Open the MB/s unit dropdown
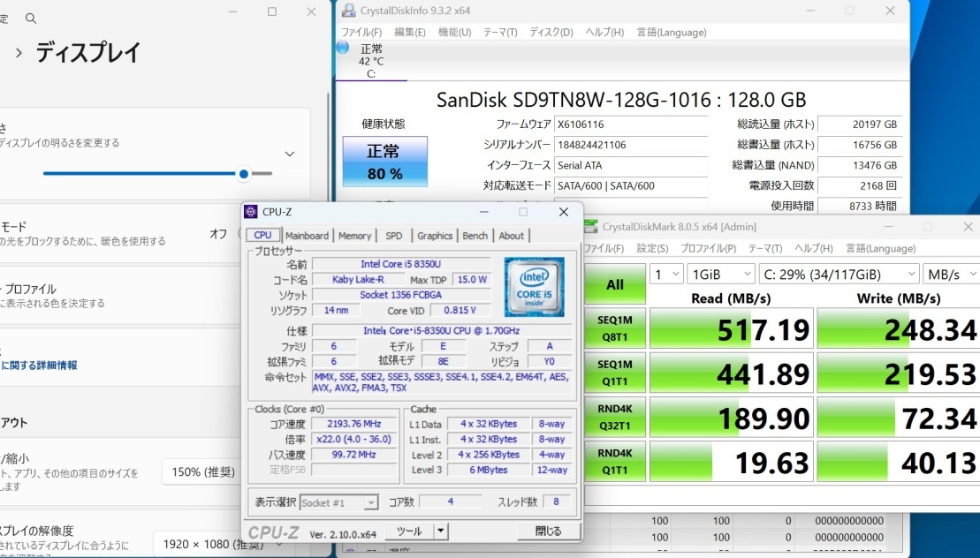Image resolution: width=980 pixels, height=558 pixels. click(x=950, y=274)
